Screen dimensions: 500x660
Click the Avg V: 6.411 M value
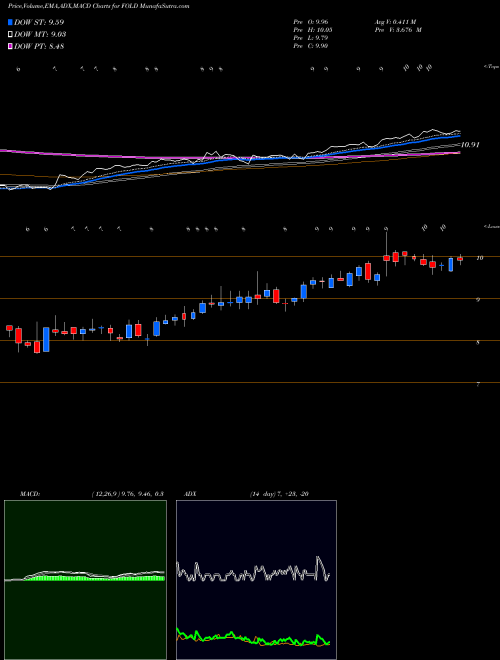point(395,21)
